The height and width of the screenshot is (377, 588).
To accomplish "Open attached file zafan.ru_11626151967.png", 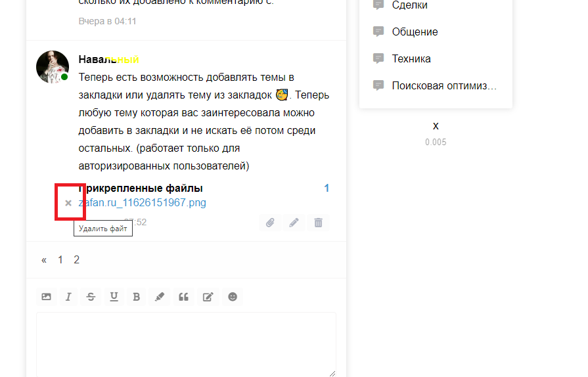I will [143, 203].
